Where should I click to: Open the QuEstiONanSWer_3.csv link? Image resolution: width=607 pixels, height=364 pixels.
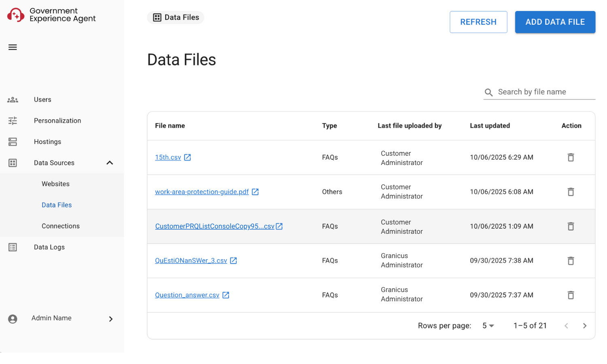pyautogui.click(x=191, y=261)
